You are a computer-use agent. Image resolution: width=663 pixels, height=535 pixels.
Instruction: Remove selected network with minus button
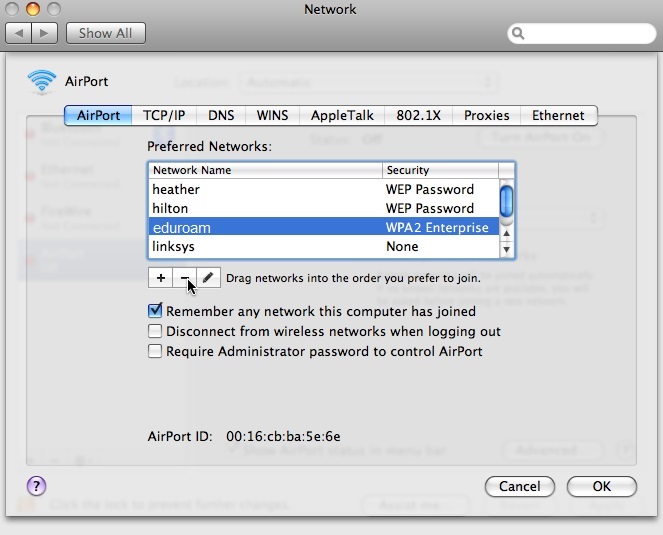(185, 278)
